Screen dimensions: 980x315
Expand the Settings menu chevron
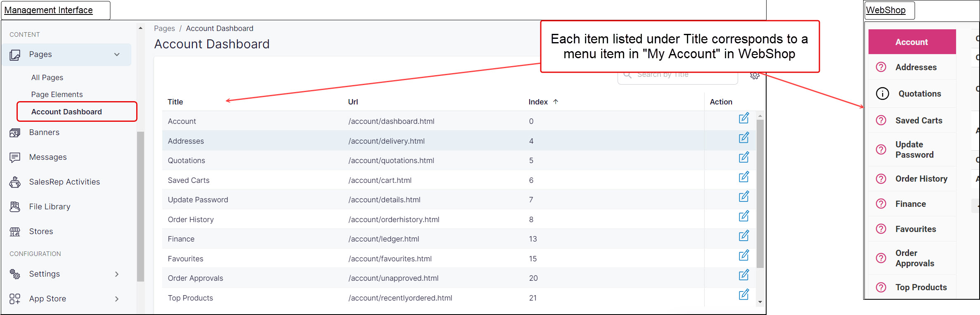[x=117, y=274]
